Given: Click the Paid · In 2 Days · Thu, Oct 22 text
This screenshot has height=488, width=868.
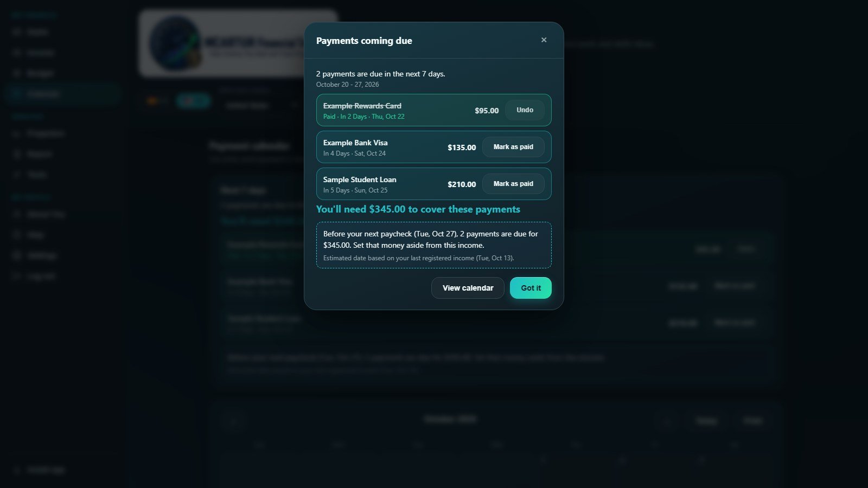Looking at the screenshot, I should (x=364, y=117).
